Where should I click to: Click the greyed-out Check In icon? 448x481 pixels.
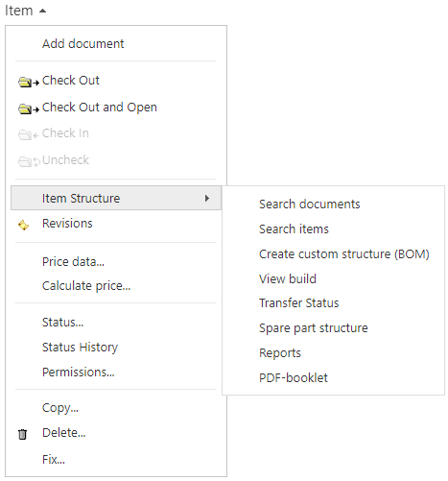click(29, 135)
